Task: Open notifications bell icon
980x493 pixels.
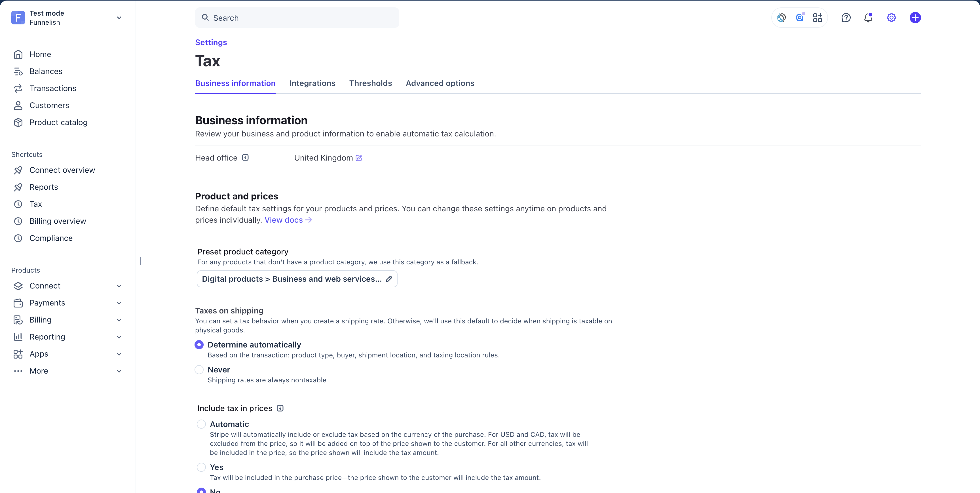Action: 868,18
